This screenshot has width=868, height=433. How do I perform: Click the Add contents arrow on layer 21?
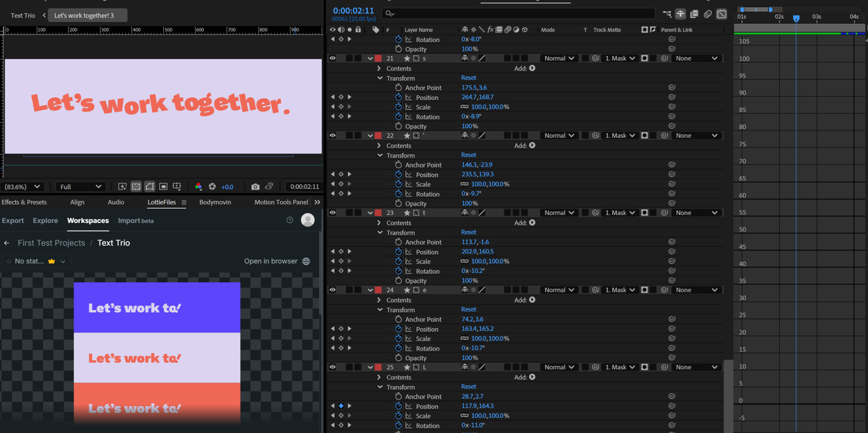[x=532, y=68]
